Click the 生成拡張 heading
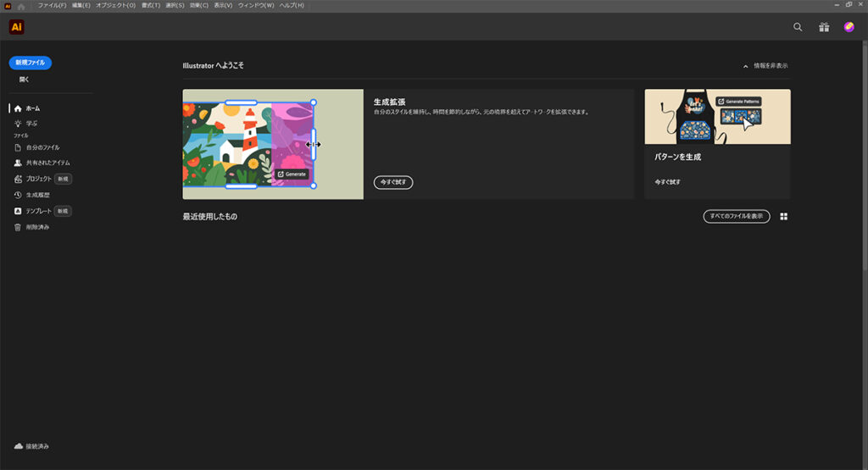This screenshot has height=470, width=868. click(389, 102)
